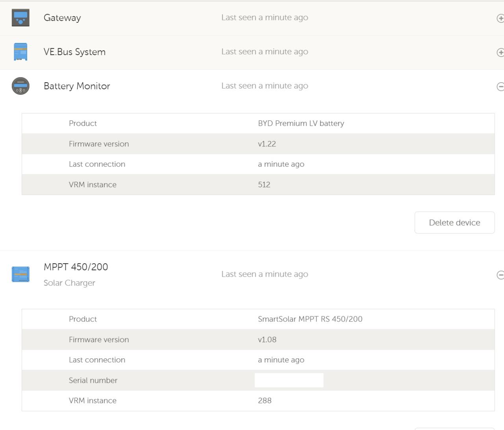The height and width of the screenshot is (430, 504).
Task: Click Battery Monitor's Last seen status
Action: 265,86
